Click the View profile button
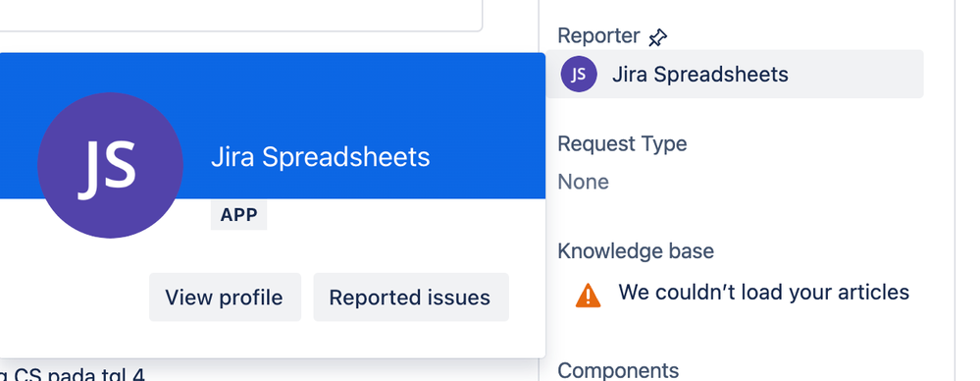Screen dimensions: 980x381 coord(225,298)
